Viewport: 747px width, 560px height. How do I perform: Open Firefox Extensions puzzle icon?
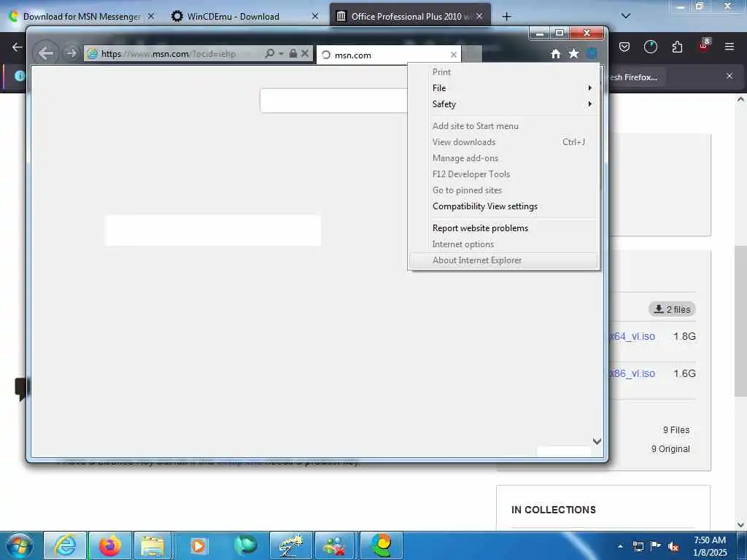[x=677, y=47]
